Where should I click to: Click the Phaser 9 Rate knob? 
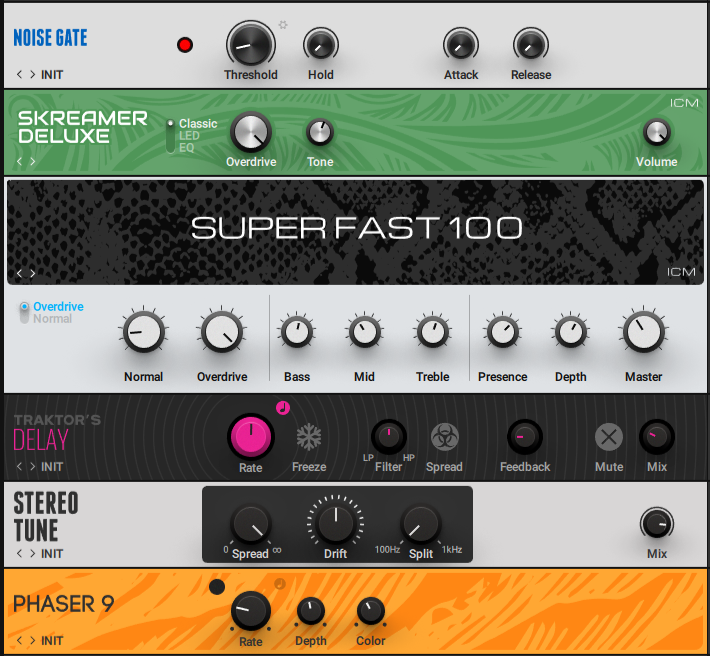(x=250, y=611)
